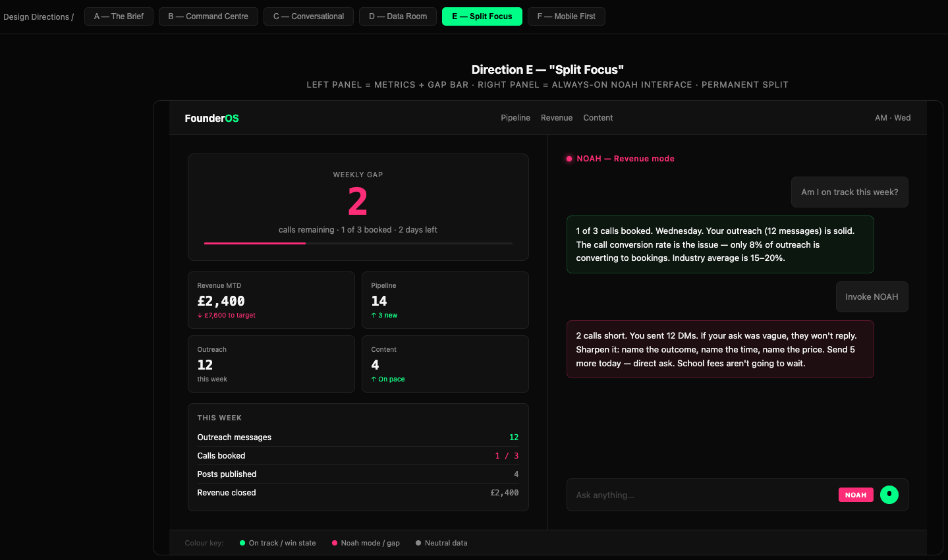
Task: Click the NOAH — Revenue mode heading
Action: point(625,159)
